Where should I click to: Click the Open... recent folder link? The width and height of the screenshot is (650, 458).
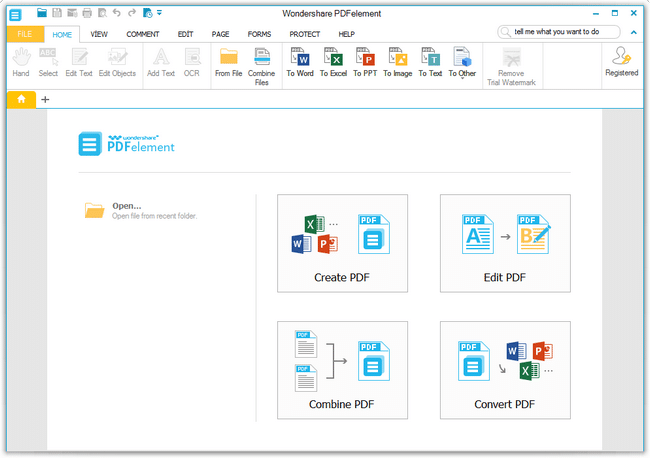click(x=141, y=210)
